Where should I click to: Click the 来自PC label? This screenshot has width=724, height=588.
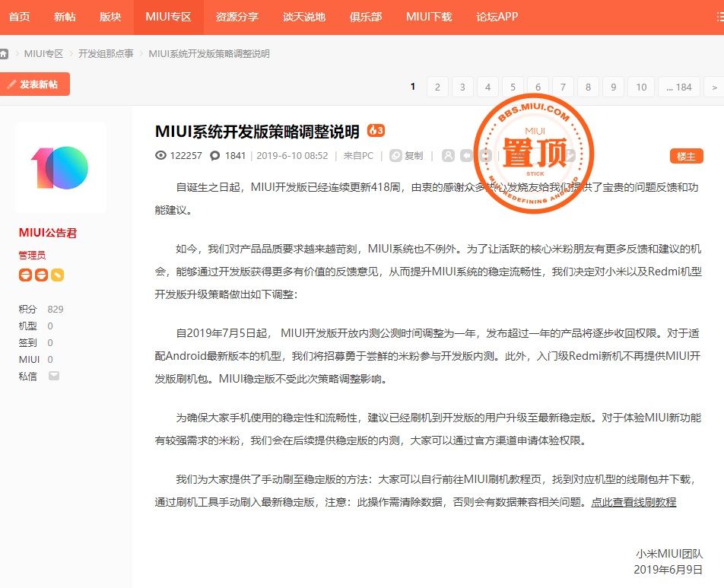tap(358, 156)
